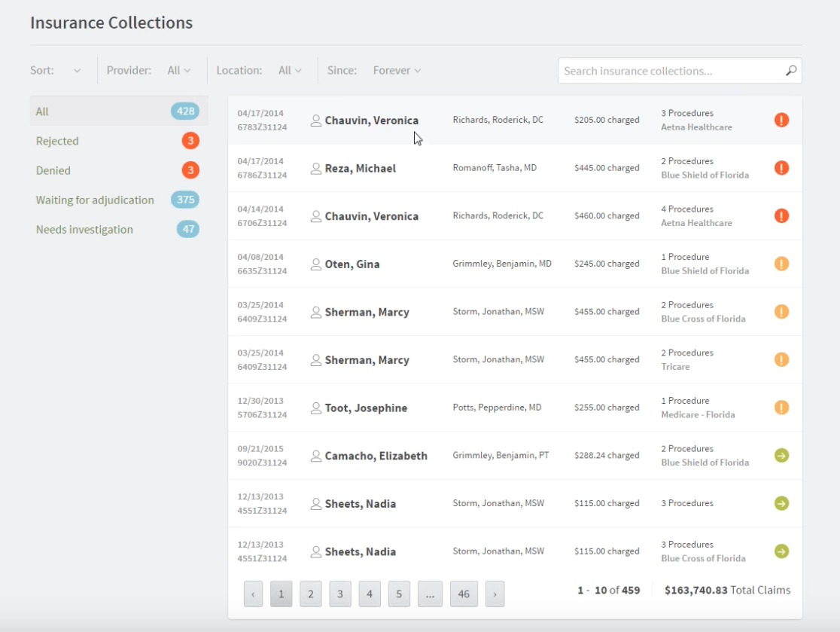Click patient icon beside Camacho, Elizabeth
Screen dimensions: 840x632
pyautogui.click(x=316, y=456)
